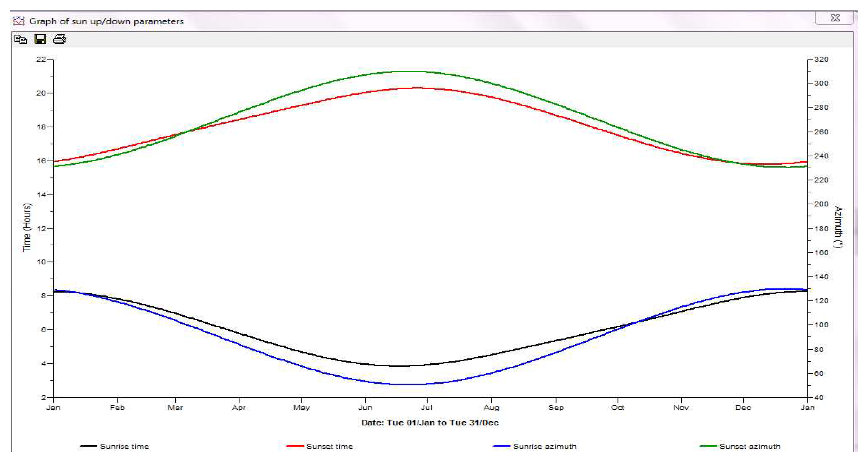Click the green Sunset azimuth legend line
Viewport: 868px width, 467px height.
708,446
